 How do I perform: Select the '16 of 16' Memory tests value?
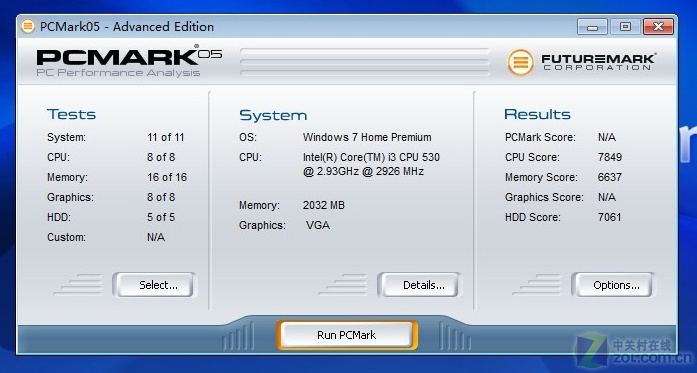coord(167,177)
